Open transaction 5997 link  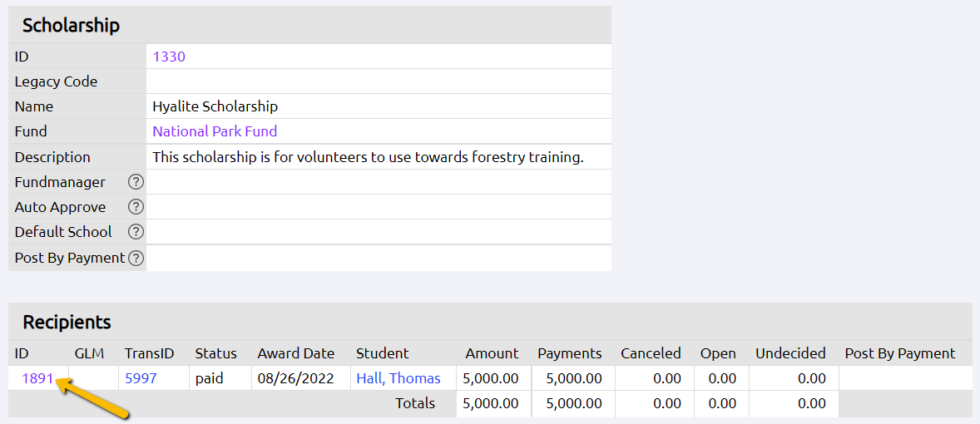point(141,378)
